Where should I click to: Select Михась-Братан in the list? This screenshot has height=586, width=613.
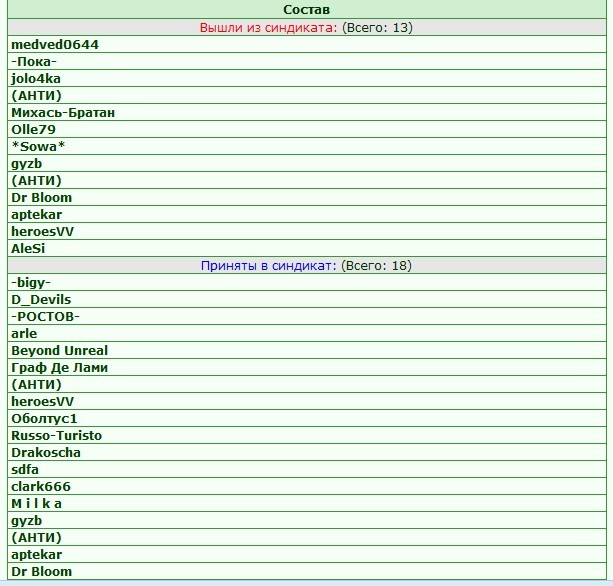63,113
